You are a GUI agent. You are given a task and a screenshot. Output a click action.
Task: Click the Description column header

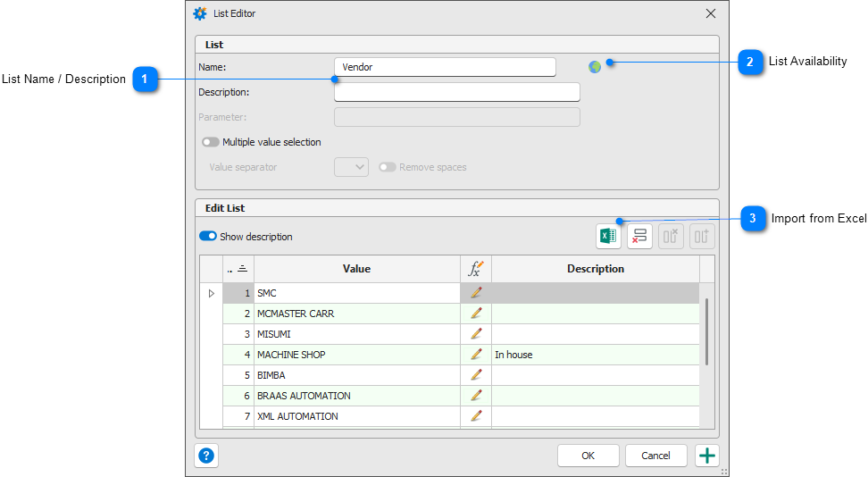coord(595,269)
